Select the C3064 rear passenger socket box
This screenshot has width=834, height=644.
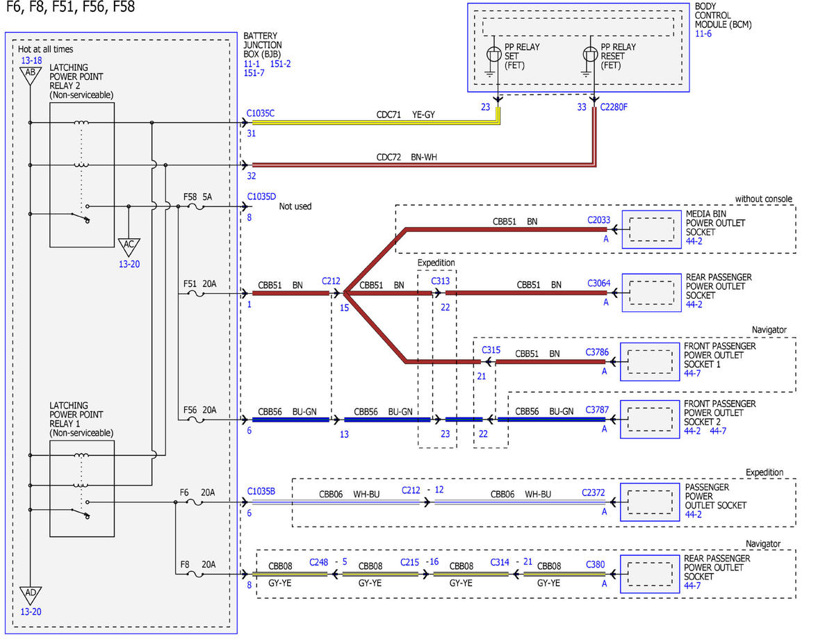(x=651, y=292)
